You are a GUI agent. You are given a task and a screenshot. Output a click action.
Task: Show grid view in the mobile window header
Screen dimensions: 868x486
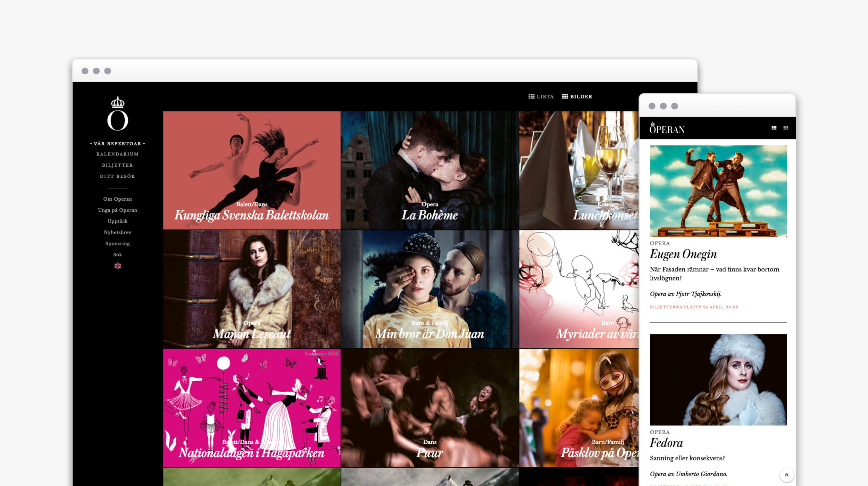pyautogui.click(x=786, y=128)
